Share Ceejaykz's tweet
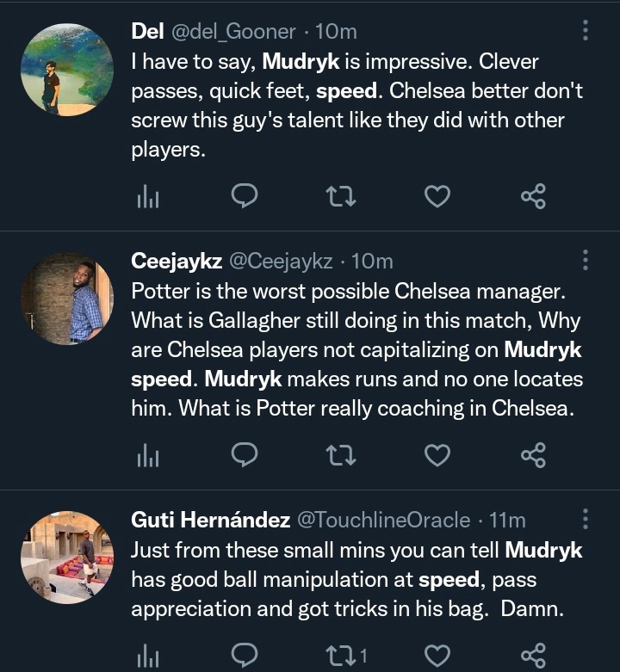The height and width of the screenshot is (672, 620). coord(533,454)
